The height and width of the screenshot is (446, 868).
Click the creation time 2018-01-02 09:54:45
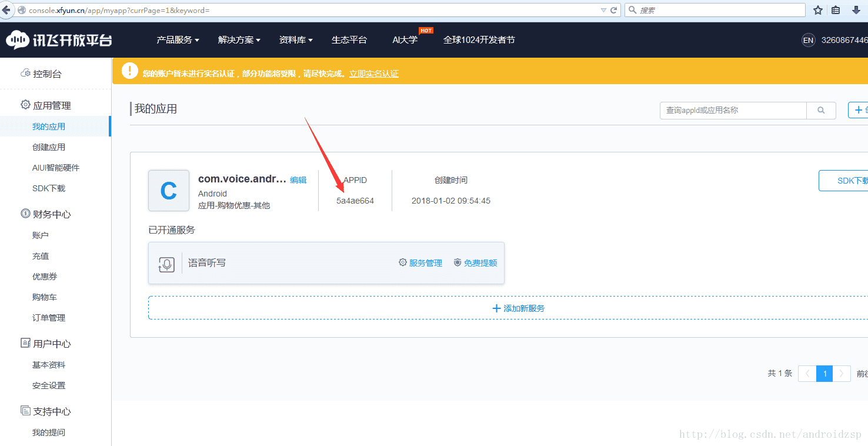tap(451, 201)
